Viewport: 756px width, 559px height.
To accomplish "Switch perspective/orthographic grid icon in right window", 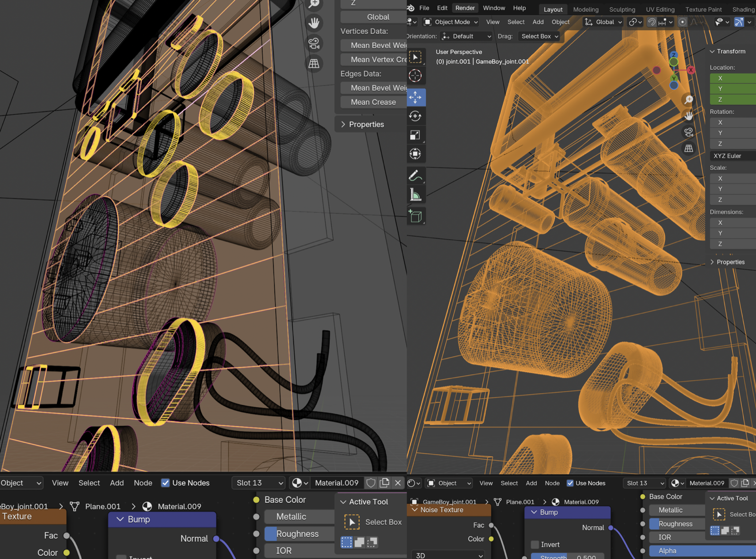I will tap(689, 148).
